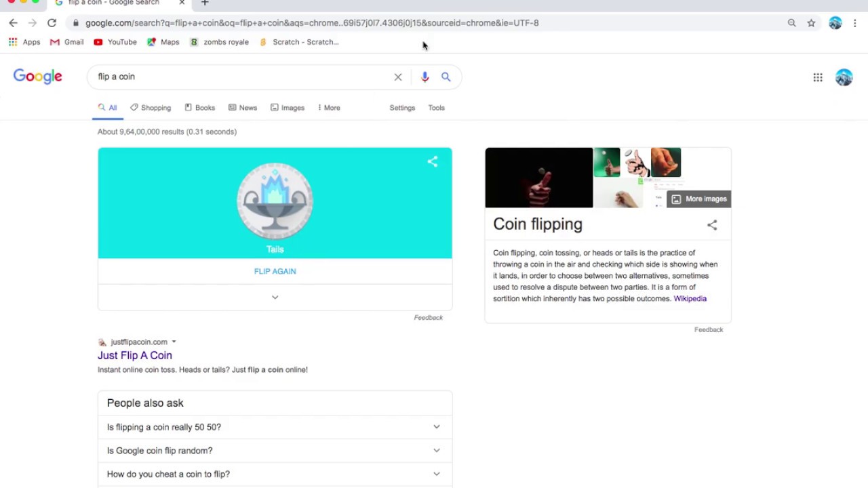Open the large coin toss thumbnail
Image resolution: width=868 pixels, height=488 pixels.
(x=539, y=178)
